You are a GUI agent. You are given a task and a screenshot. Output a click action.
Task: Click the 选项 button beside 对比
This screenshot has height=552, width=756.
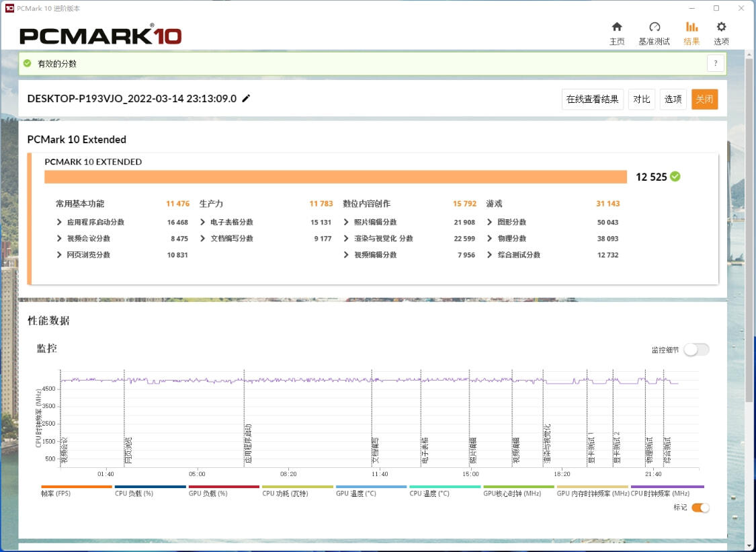point(673,100)
